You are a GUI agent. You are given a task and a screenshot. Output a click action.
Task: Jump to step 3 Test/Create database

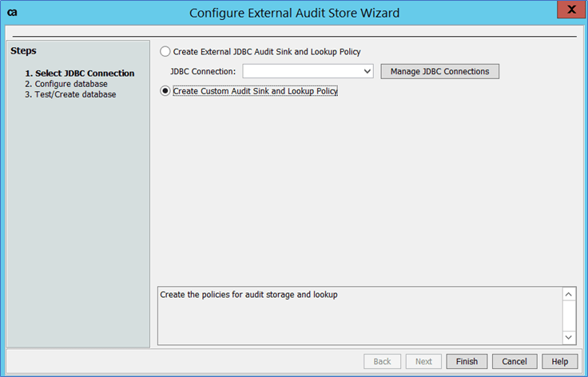[x=70, y=94]
